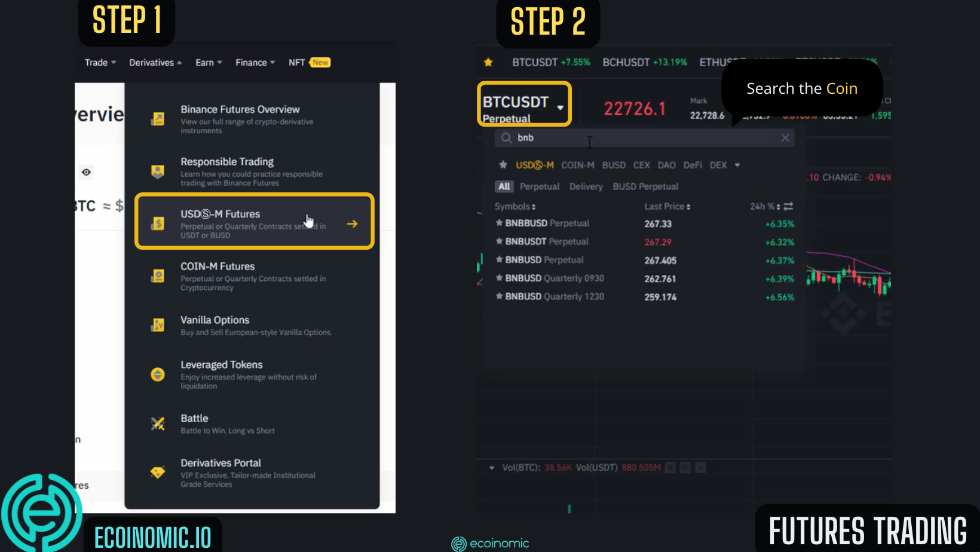Image resolution: width=980 pixels, height=552 pixels.
Task: Favorite the BNBUSD Quarterly 1230 star
Action: (499, 296)
